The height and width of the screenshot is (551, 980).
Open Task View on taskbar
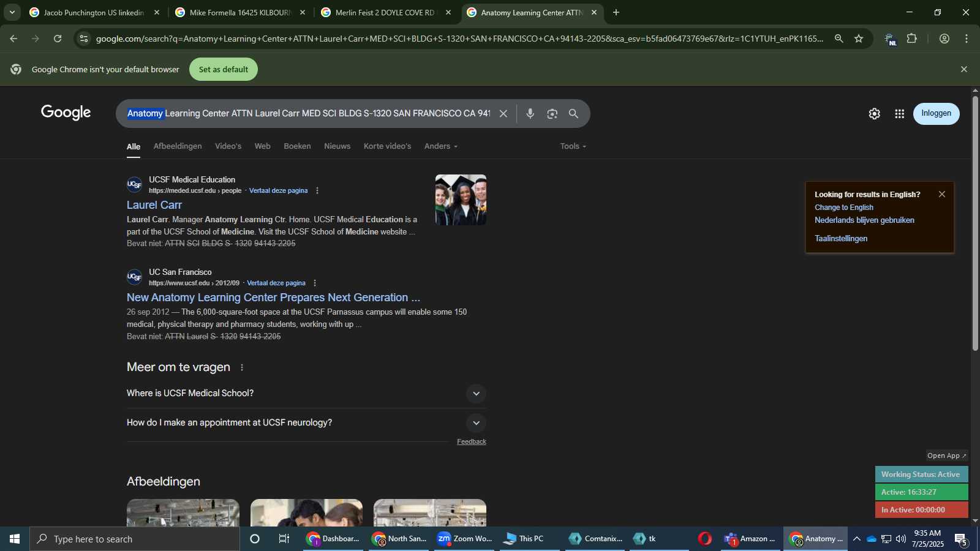pos(284,539)
